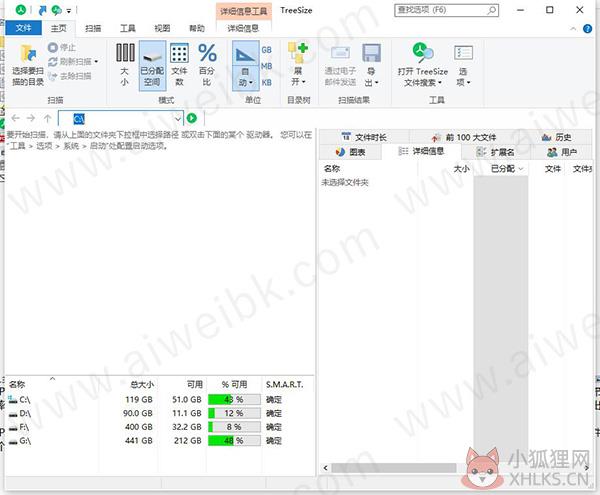600x495 pixels.
Task: Open the 文件时长 tab
Action: tap(364, 137)
